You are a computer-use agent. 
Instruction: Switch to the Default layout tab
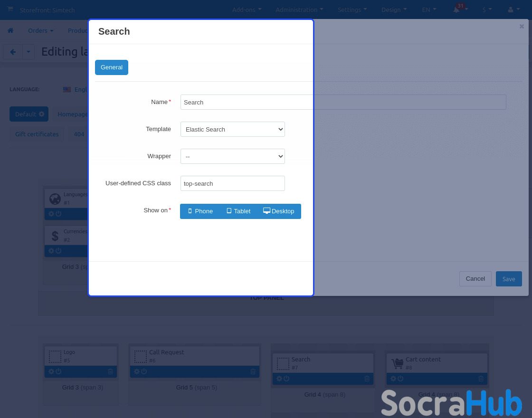coord(29,114)
